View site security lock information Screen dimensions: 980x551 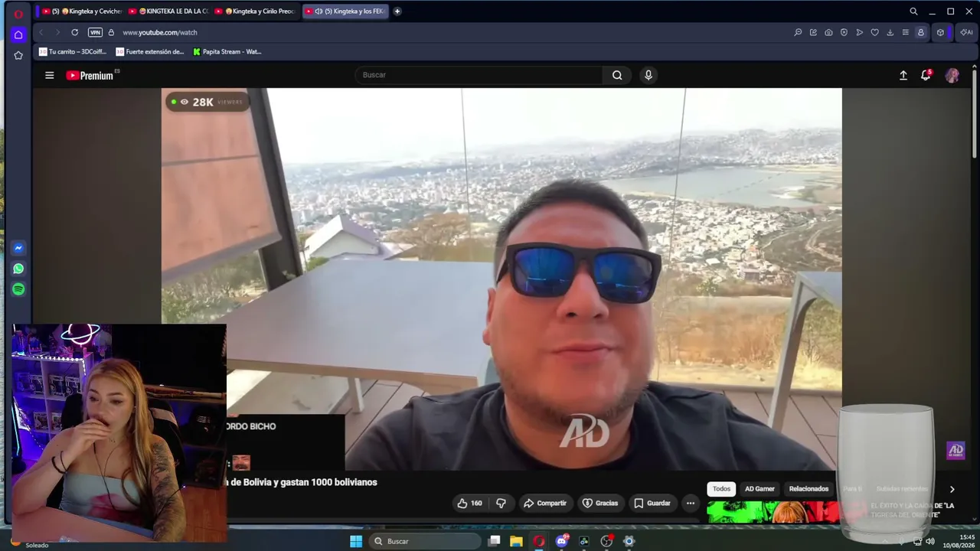[111, 32]
